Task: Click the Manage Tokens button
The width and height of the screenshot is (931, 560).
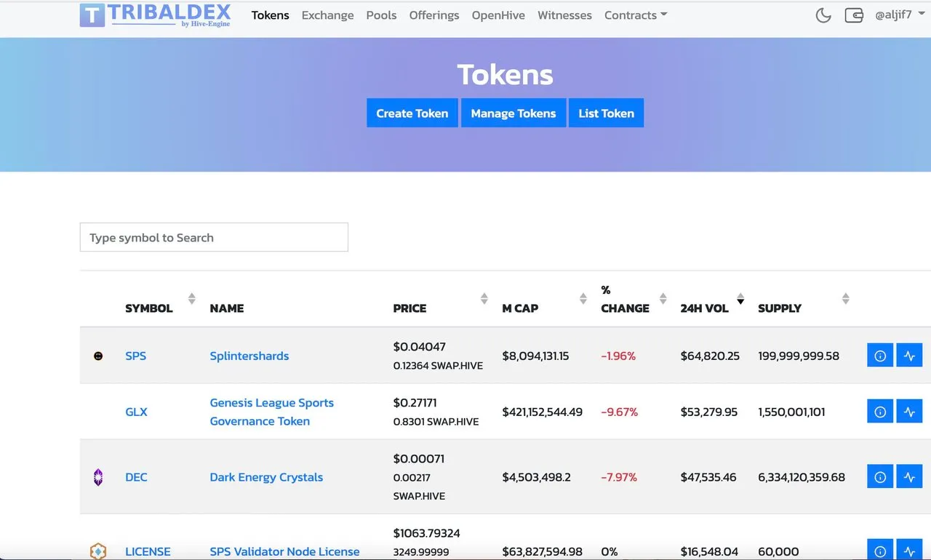Action: coord(514,113)
